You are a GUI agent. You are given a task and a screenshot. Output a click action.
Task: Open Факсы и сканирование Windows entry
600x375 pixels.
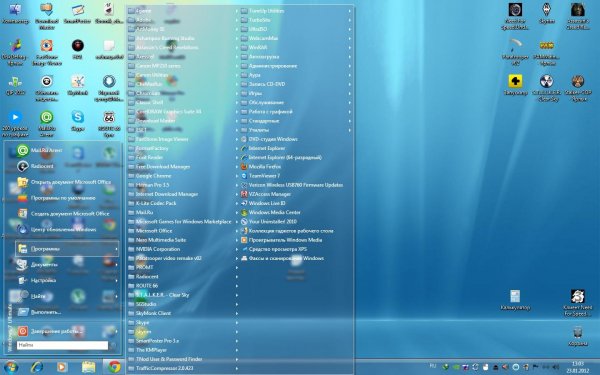282,258
